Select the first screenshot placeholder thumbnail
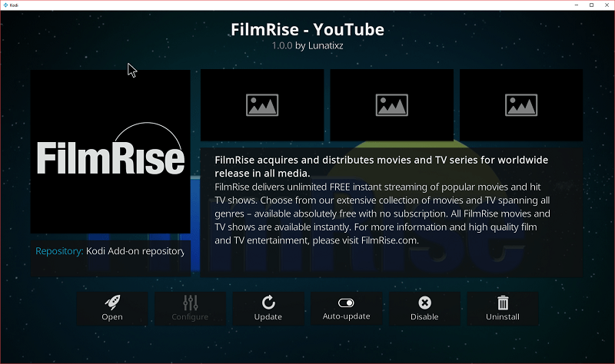Image resolution: width=615 pixels, height=364 pixels. [x=262, y=105]
